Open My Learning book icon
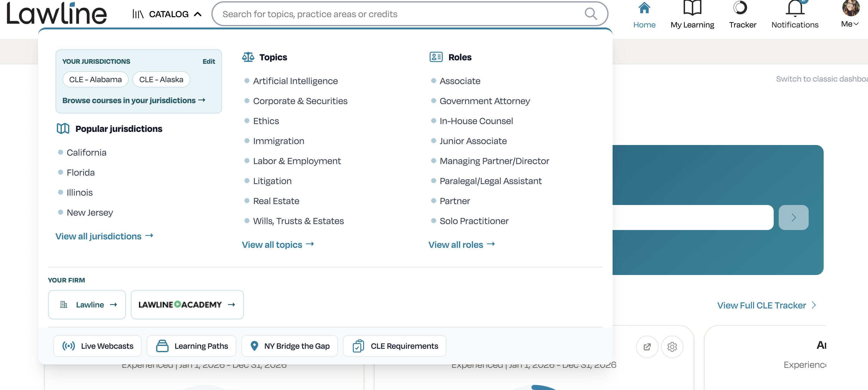 692,8
